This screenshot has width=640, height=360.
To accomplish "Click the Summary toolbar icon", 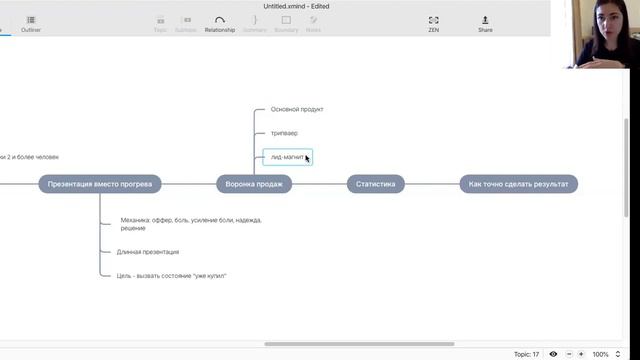I will coord(255,24).
